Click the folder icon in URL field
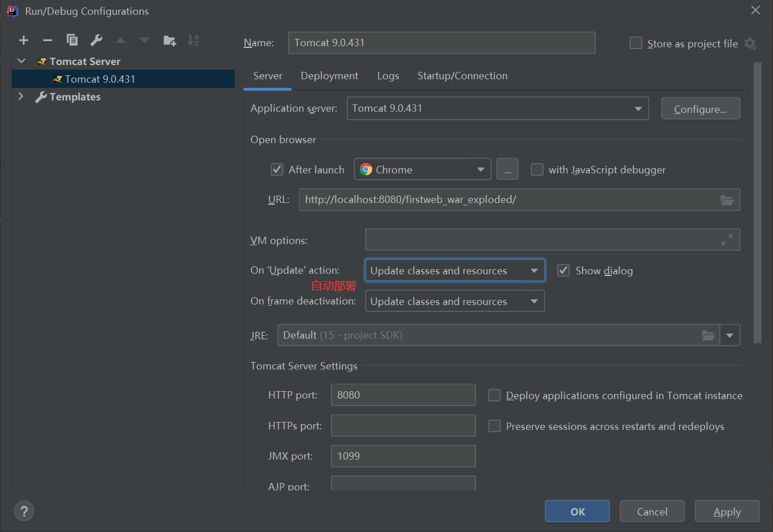Screen dimensions: 773x532 [x=727, y=200]
